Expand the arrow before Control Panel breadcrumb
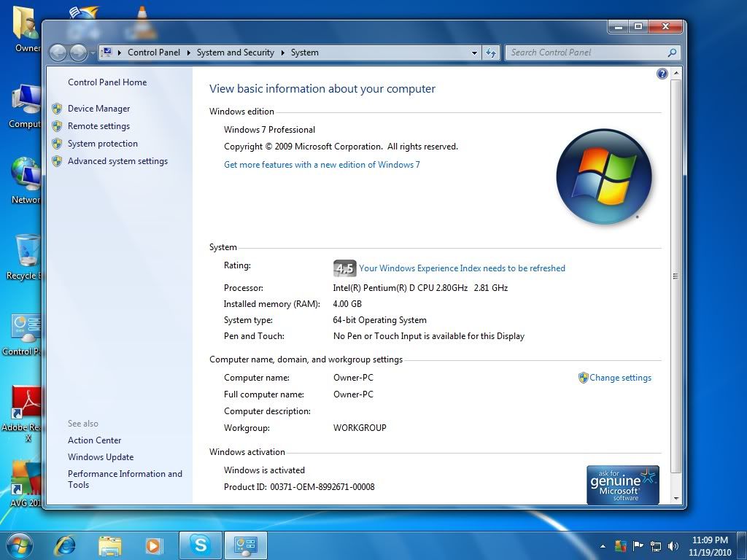 [x=119, y=52]
